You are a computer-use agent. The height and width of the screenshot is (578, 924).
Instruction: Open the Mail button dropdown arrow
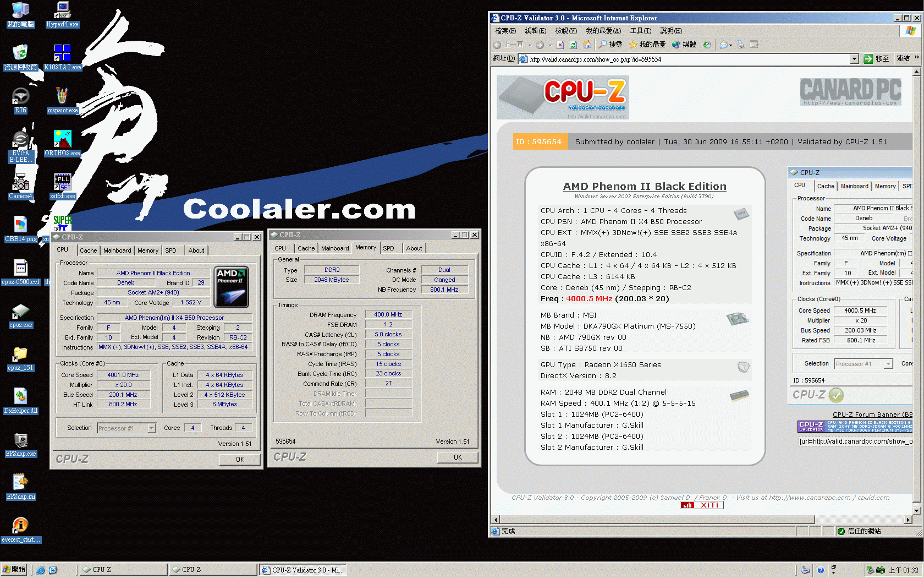pos(731,45)
